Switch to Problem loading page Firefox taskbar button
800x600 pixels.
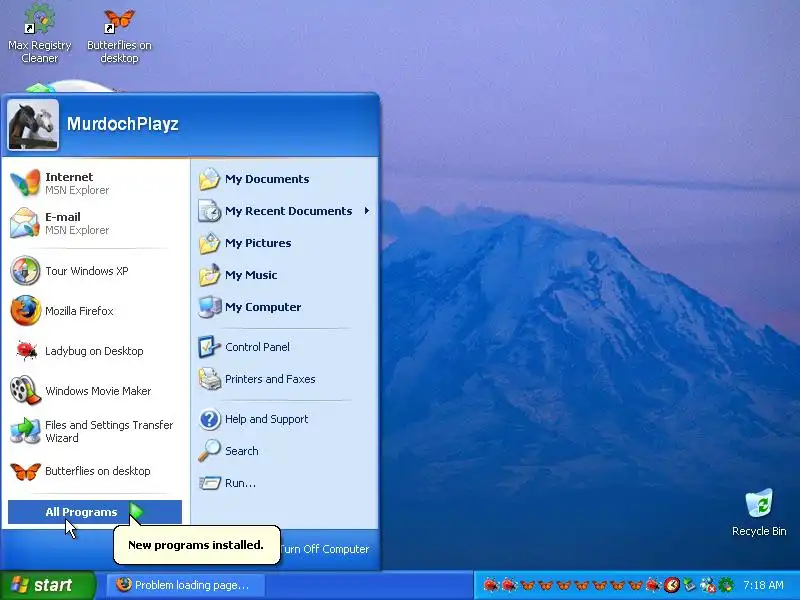(186, 585)
